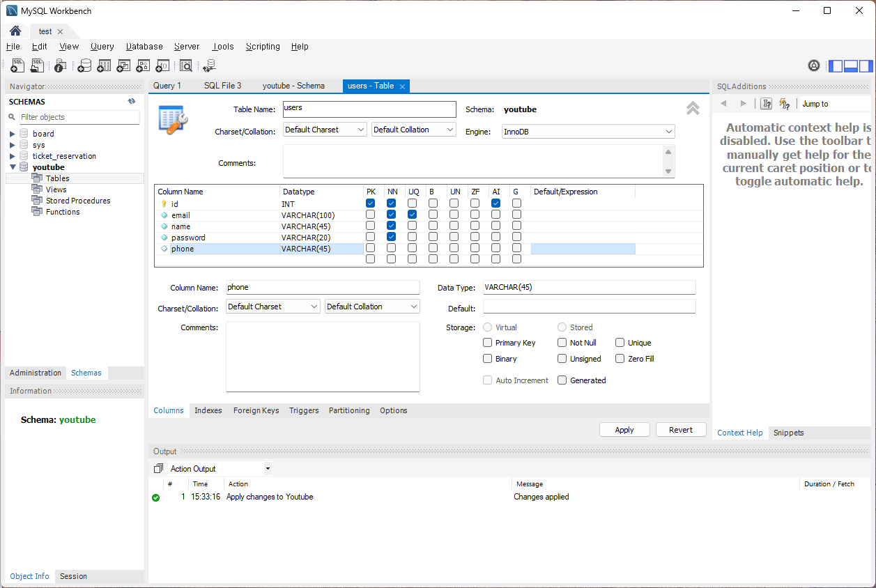Viewport: 876px width, 588px height.
Task: Open the Query menu
Action: click(x=102, y=47)
